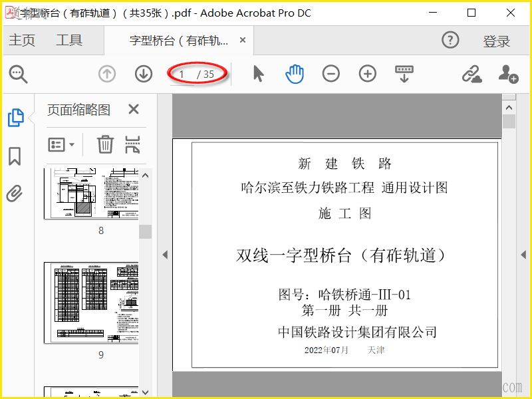The image size is (532, 399).
Task: Show Page Thumbnails sidebar icon
Action: 16,118
